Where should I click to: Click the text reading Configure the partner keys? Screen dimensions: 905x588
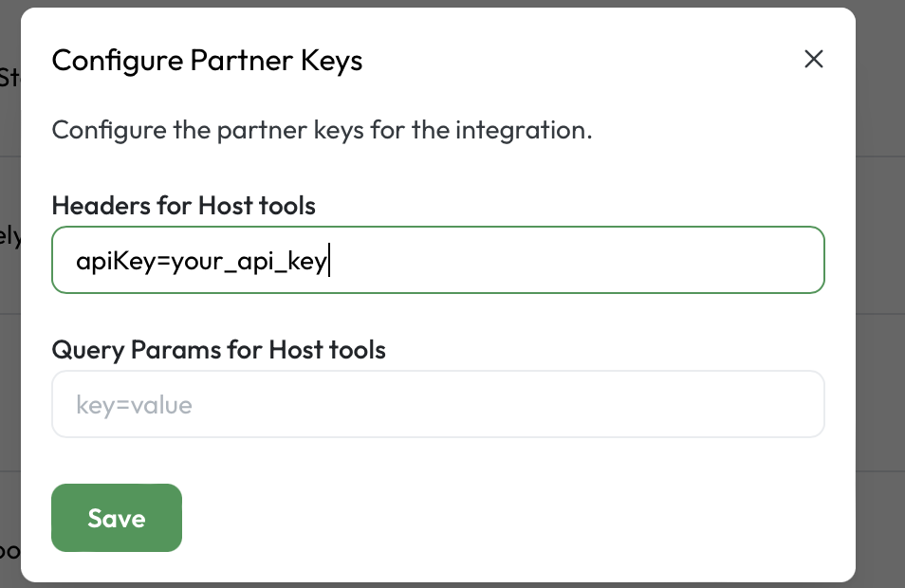(x=323, y=130)
